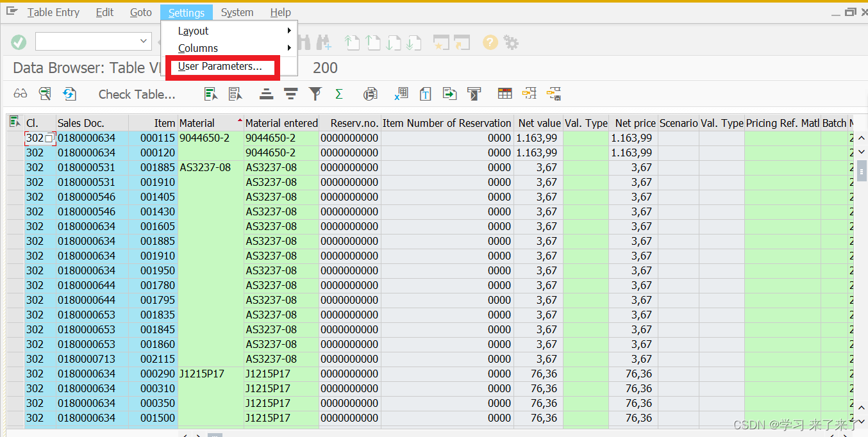Click Sales Doc. cell 0180000713
The width and height of the screenshot is (868, 437).
(x=92, y=359)
